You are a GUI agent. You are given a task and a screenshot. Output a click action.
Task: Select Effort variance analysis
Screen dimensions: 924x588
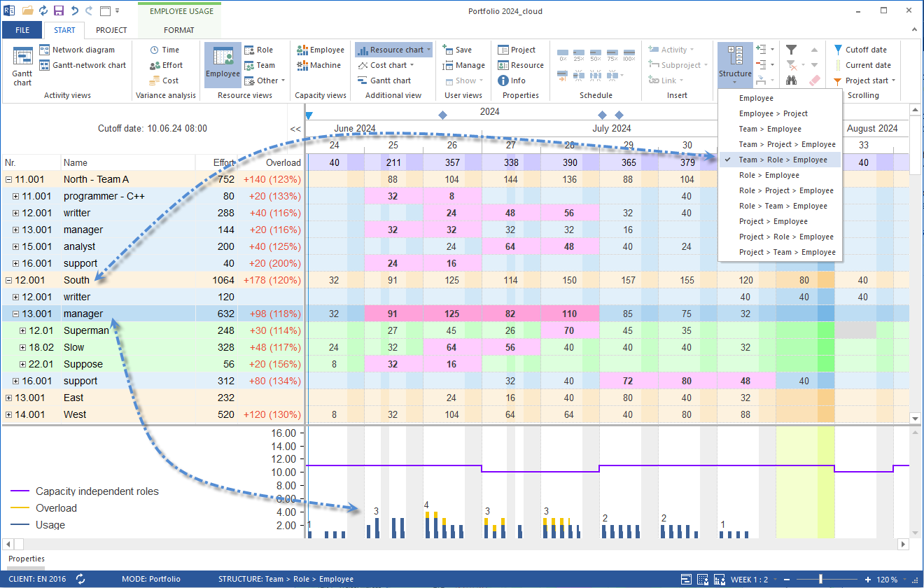click(x=166, y=65)
